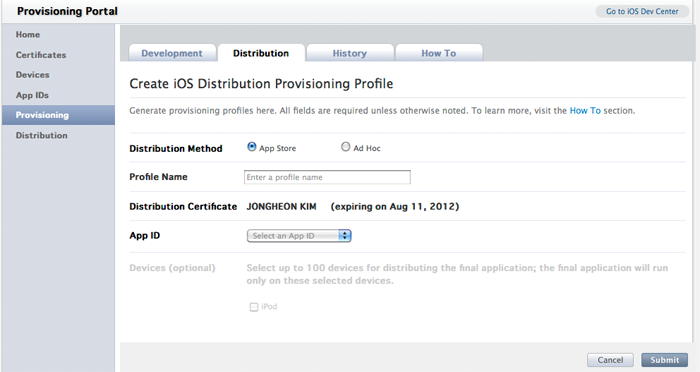Select the App Store distribution method

click(x=252, y=146)
